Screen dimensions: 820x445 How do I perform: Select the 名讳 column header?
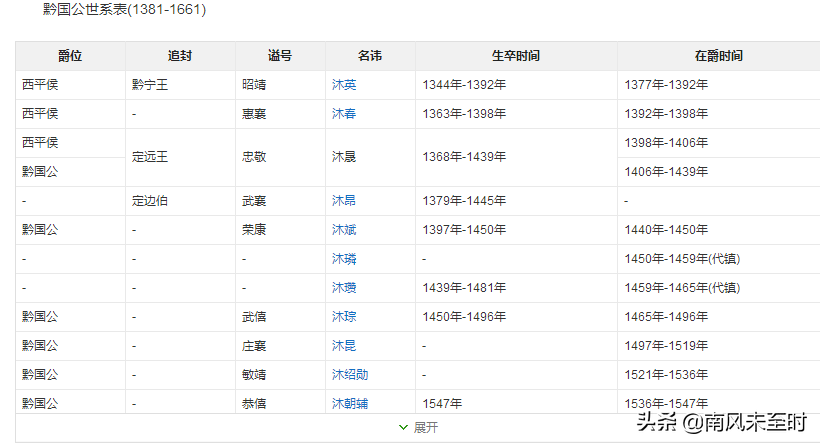(x=370, y=56)
